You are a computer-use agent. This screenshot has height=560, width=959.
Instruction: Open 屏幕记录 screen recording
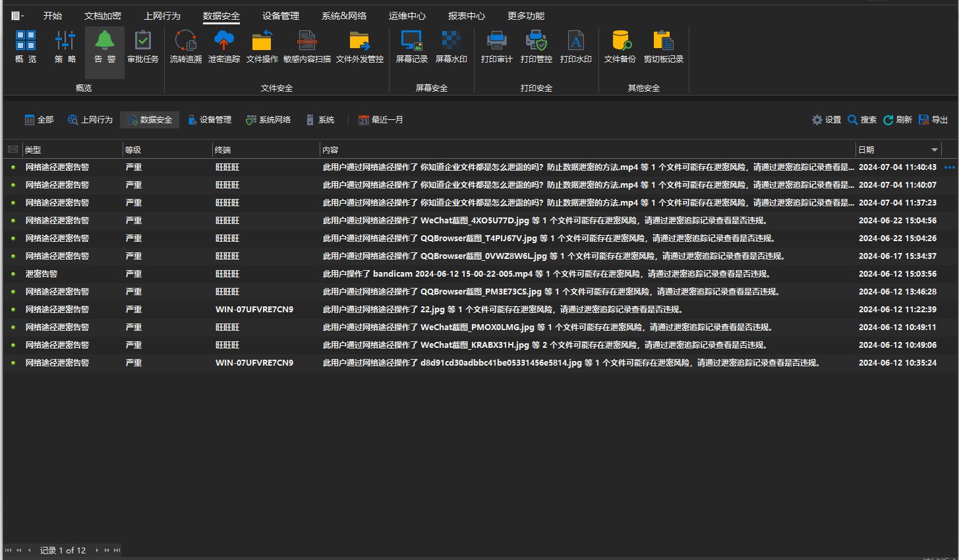(x=412, y=47)
